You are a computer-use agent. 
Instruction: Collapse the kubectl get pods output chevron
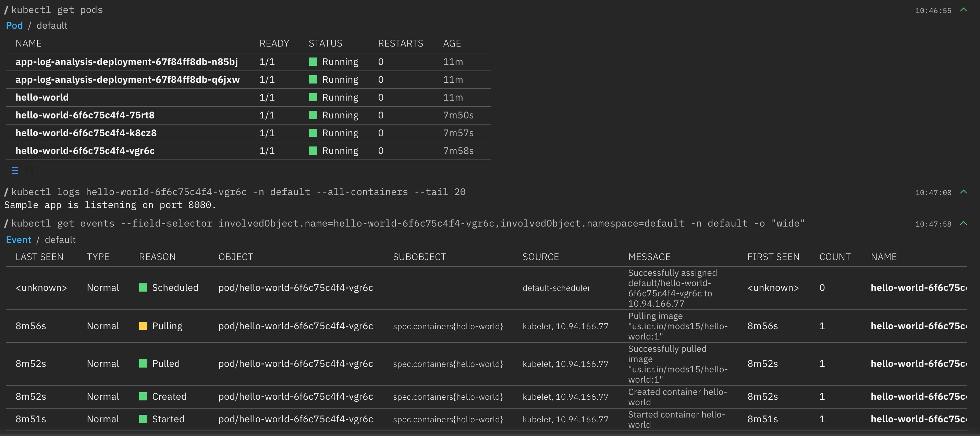(x=963, y=10)
